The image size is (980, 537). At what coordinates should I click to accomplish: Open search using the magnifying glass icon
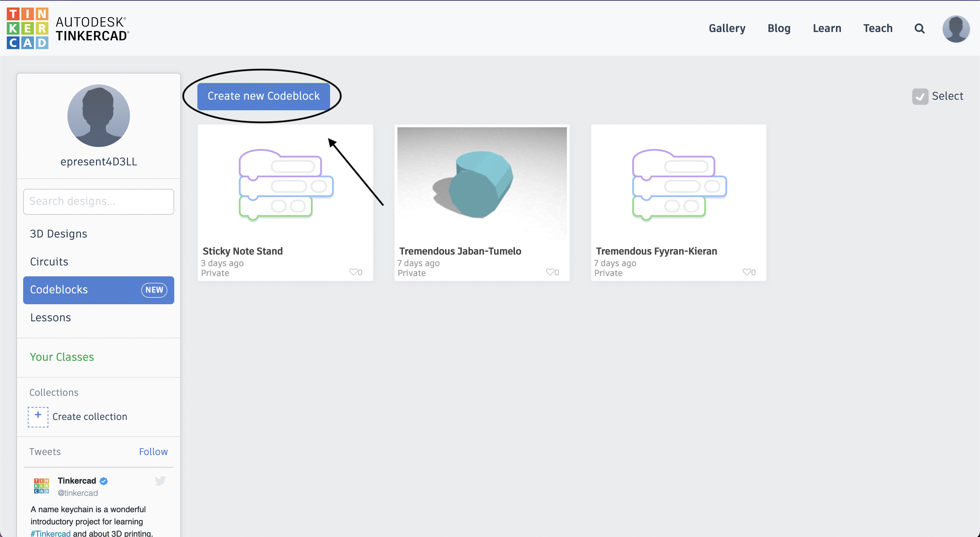tap(919, 28)
